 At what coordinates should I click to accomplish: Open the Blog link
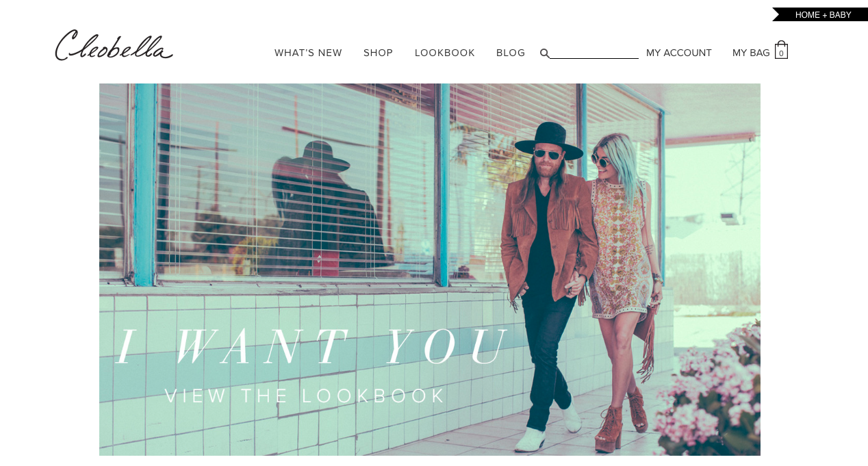[511, 53]
